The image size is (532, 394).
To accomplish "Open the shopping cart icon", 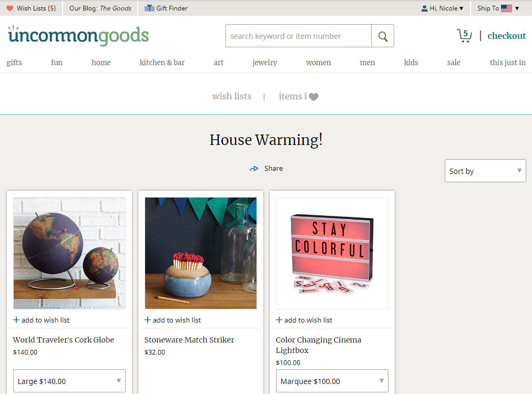I will coord(465,36).
